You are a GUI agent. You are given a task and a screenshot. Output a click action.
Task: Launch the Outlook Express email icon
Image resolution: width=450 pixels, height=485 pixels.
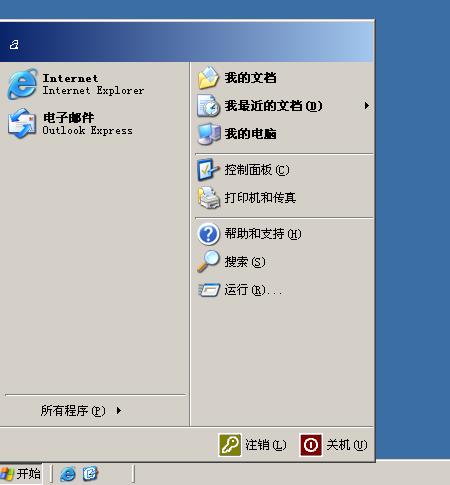tap(22, 123)
